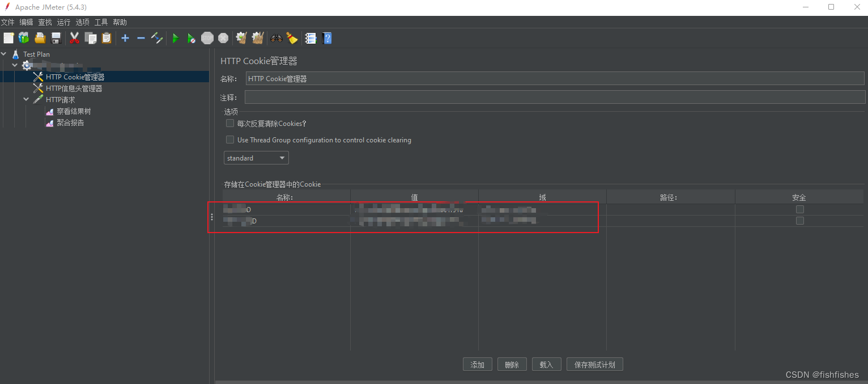Click the 聚合报告 listener icon
The height and width of the screenshot is (384, 868).
pyautogui.click(x=50, y=123)
